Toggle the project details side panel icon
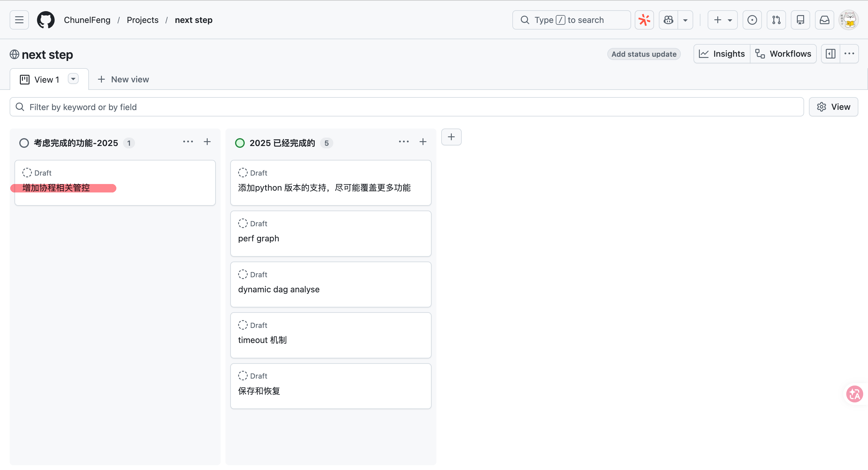The width and height of the screenshot is (868, 470). (x=830, y=54)
